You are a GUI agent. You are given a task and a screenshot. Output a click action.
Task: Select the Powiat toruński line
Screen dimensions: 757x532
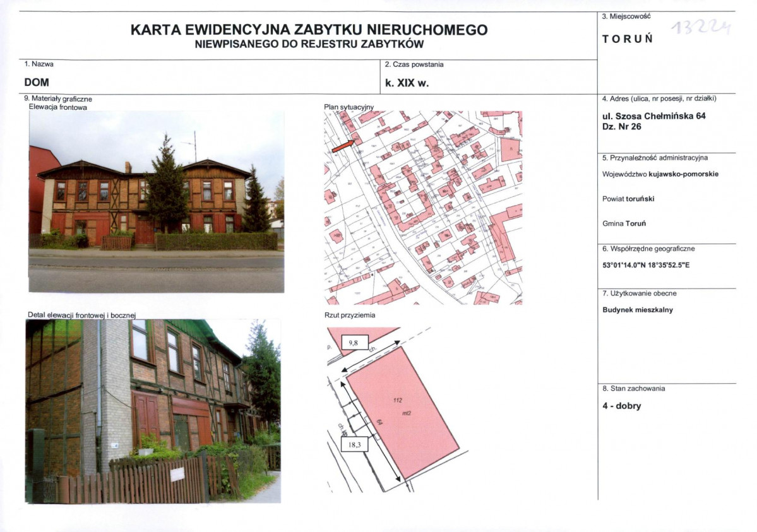click(x=628, y=199)
